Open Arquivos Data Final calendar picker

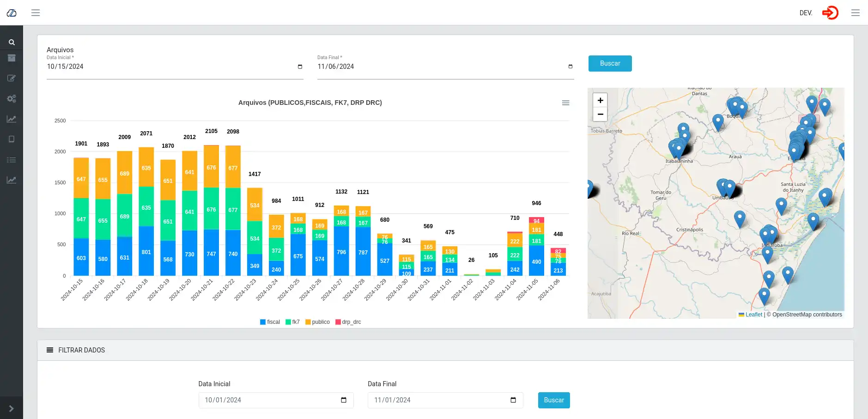point(571,67)
